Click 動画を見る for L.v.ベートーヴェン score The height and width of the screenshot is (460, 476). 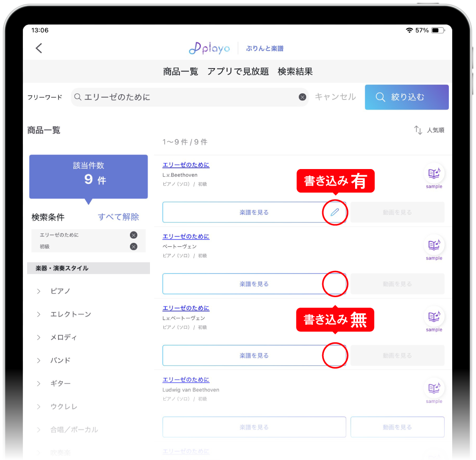point(397,355)
